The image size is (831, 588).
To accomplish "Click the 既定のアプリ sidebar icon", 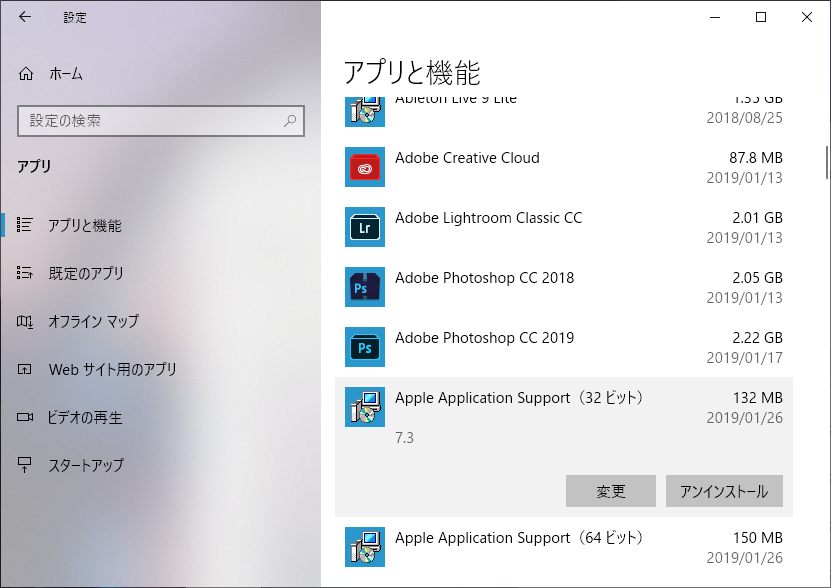I will point(24,273).
